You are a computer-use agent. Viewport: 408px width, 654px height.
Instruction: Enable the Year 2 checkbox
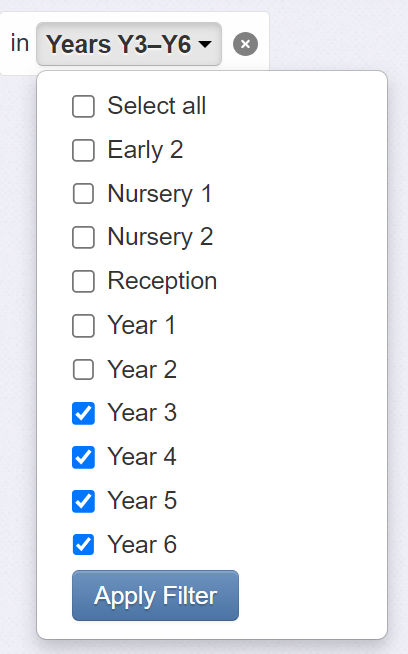pyautogui.click(x=83, y=370)
